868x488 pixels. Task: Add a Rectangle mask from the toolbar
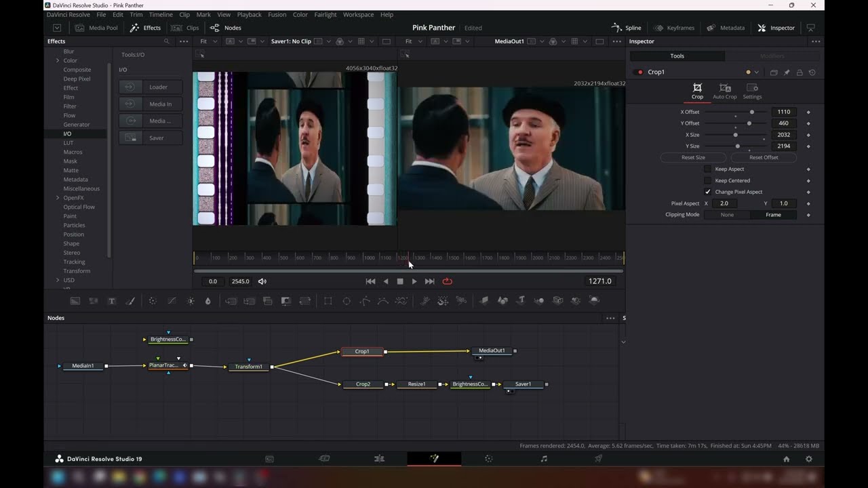(x=328, y=301)
